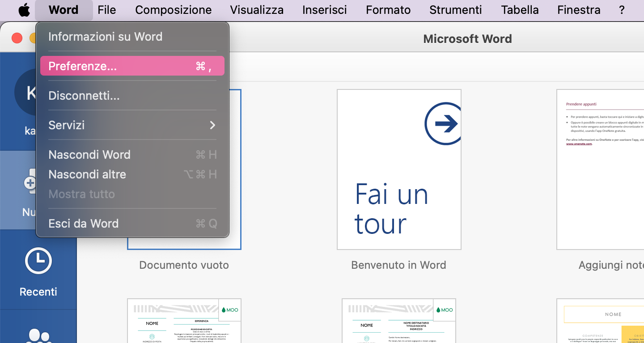This screenshot has height=343, width=644.
Task: Open the shared people icon in sidebar
Action: pyautogui.click(x=38, y=336)
